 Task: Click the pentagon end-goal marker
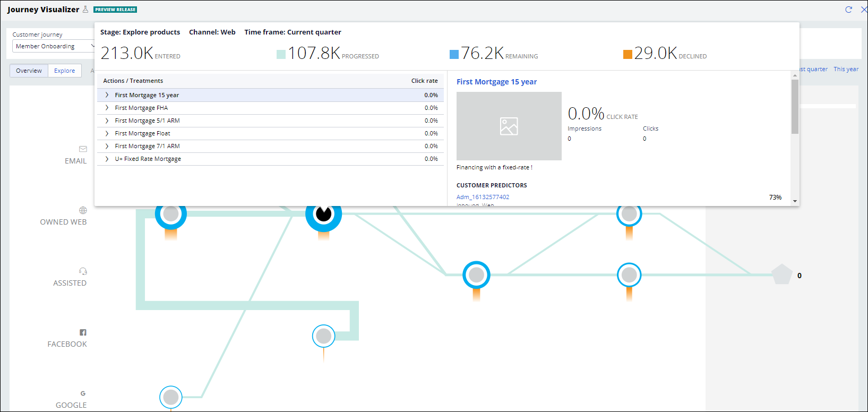tap(781, 275)
